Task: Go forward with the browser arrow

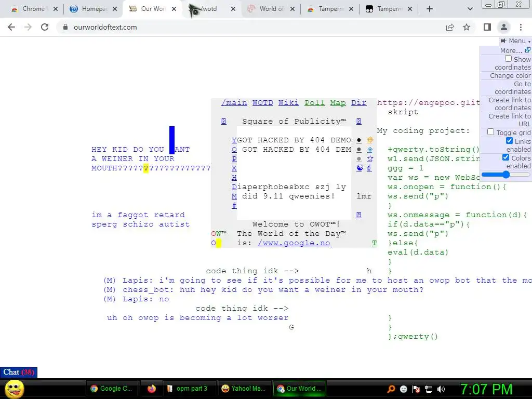Action: (28, 27)
